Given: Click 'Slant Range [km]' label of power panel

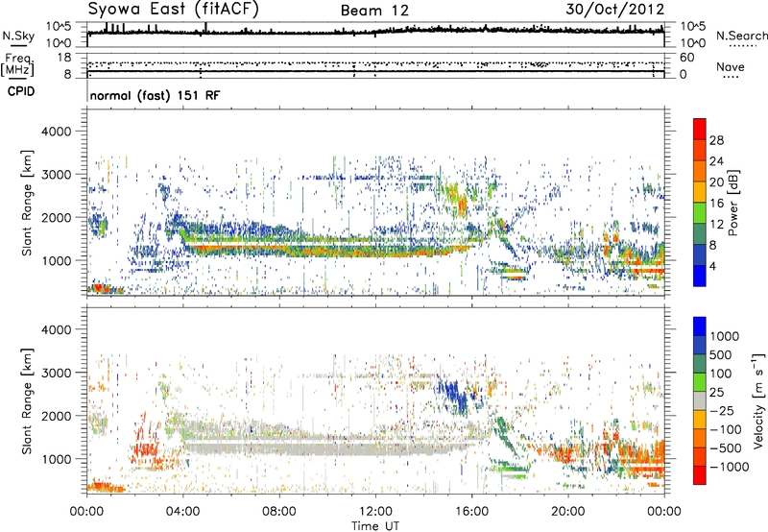Looking at the screenshot, I should pos(27,203).
